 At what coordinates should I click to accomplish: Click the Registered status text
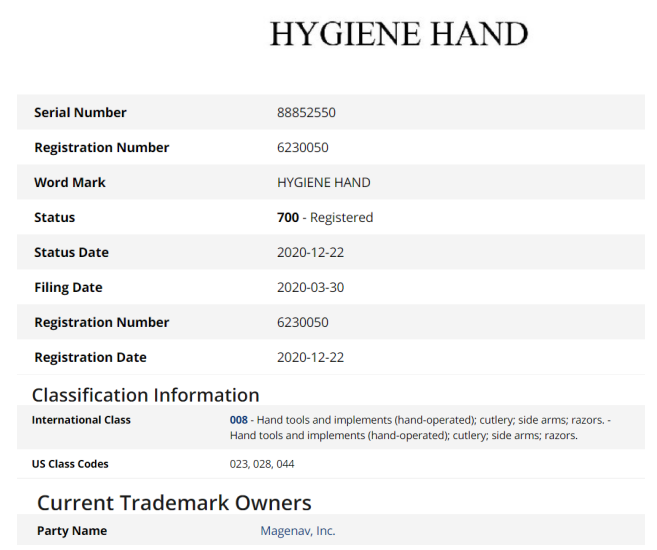(341, 217)
